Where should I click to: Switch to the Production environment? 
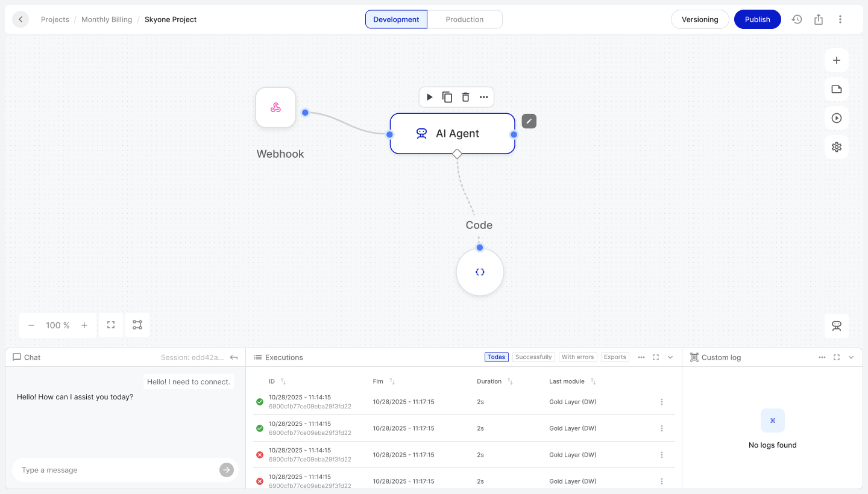point(464,19)
